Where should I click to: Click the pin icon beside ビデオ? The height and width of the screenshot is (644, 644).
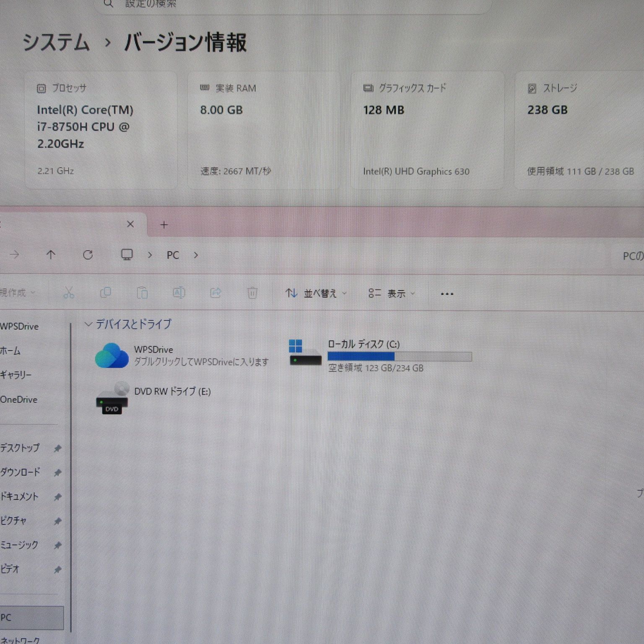[x=58, y=570]
